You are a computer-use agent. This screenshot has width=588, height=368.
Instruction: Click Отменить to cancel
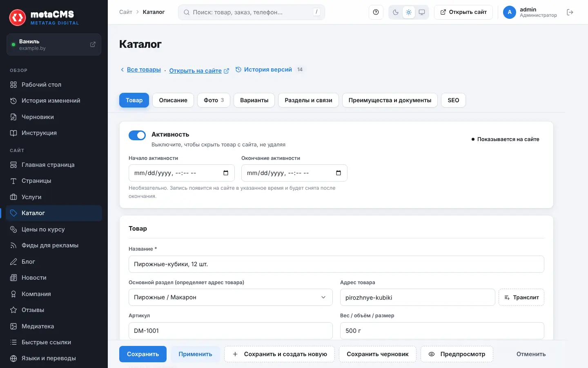click(531, 354)
